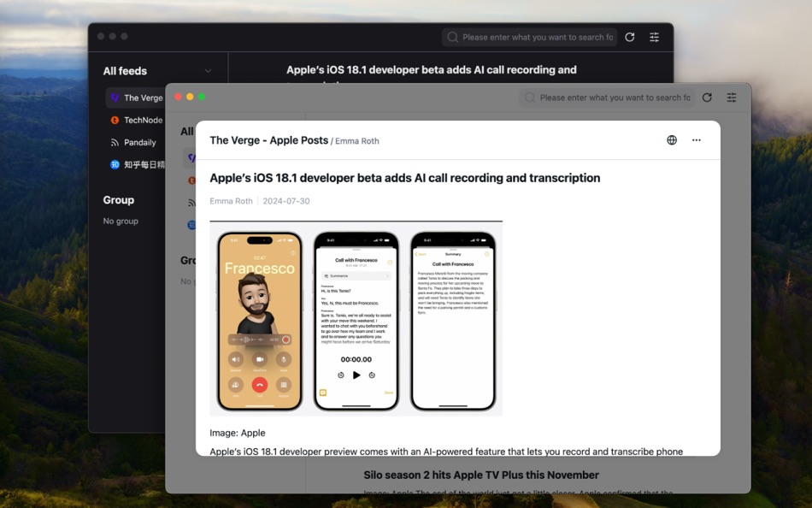Select 知乎每日精 feed in the back window

tap(136, 164)
